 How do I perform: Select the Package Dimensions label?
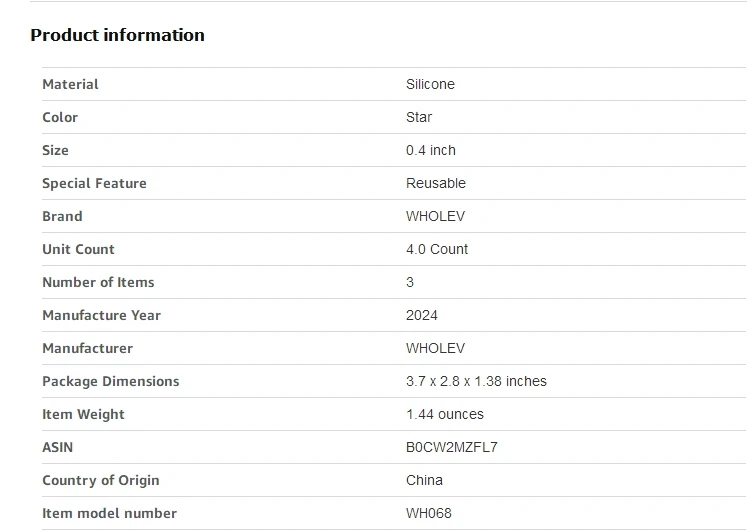click(x=110, y=381)
